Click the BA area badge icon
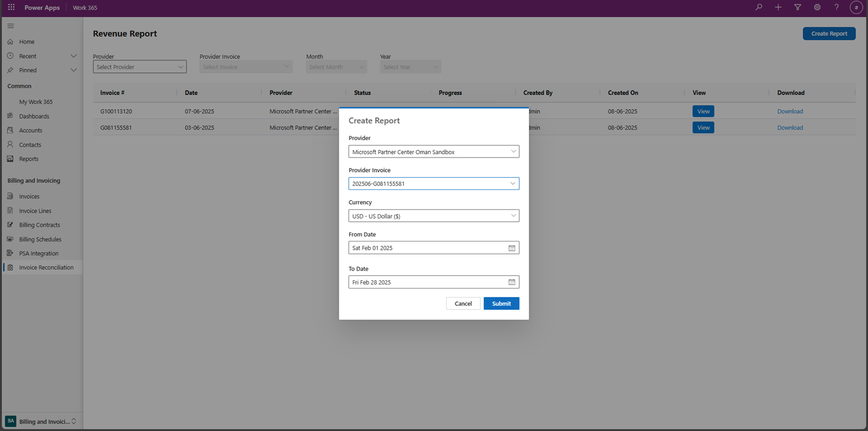The height and width of the screenshot is (431, 868). pyautogui.click(x=10, y=421)
